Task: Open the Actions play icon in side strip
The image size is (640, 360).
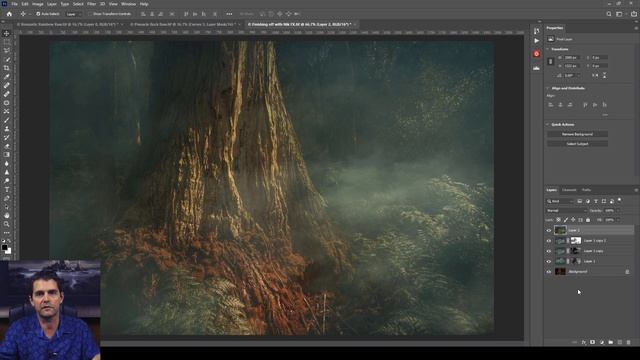Action: 536,41
